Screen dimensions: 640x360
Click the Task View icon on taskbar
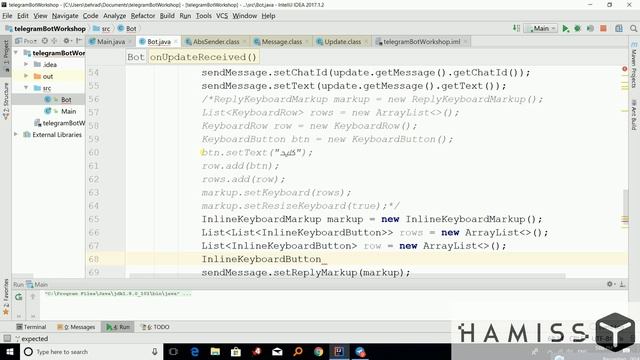[x=173, y=351]
